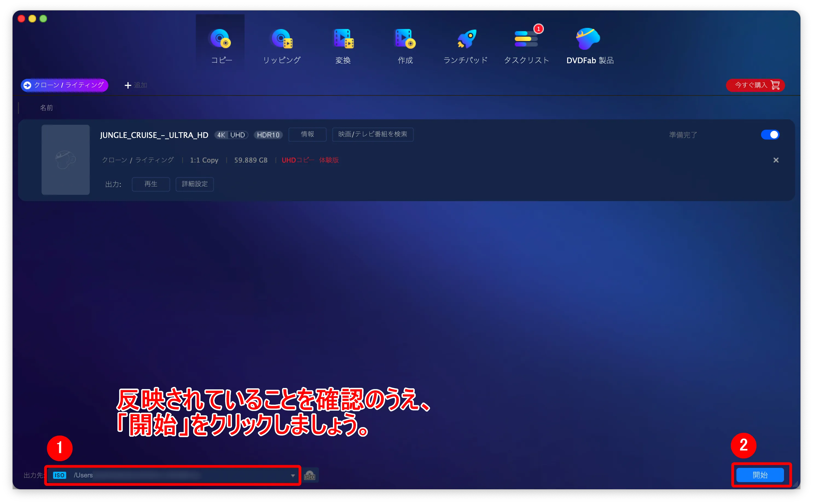Click the red close window button
The height and width of the screenshot is (504, 813).
tap(21, 19)
